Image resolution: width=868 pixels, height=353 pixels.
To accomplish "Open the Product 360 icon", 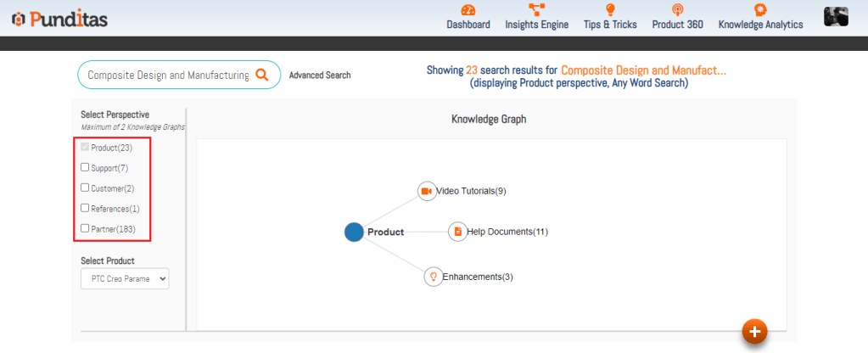I will [677, 10].
